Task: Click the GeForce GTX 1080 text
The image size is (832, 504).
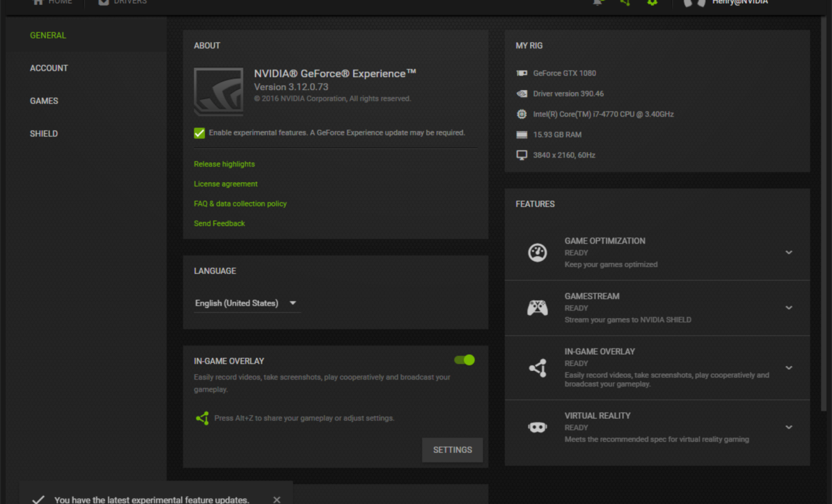Action: (565, 73)
